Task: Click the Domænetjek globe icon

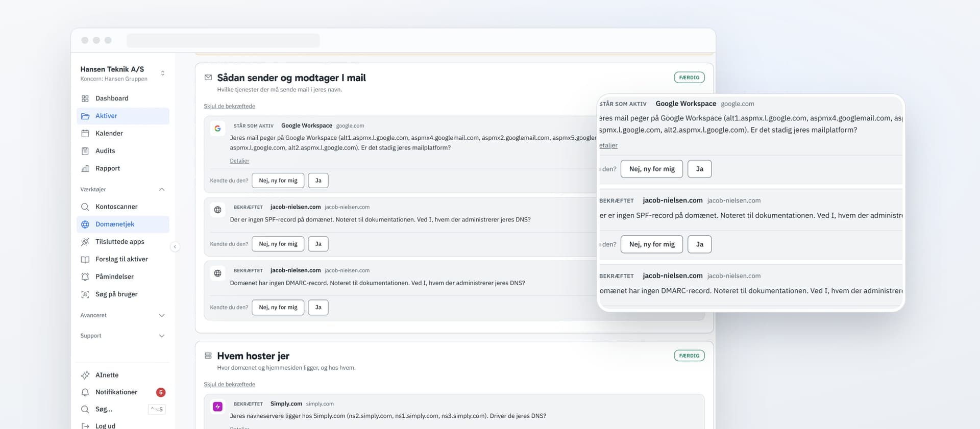Action: [x=85, y=224]
